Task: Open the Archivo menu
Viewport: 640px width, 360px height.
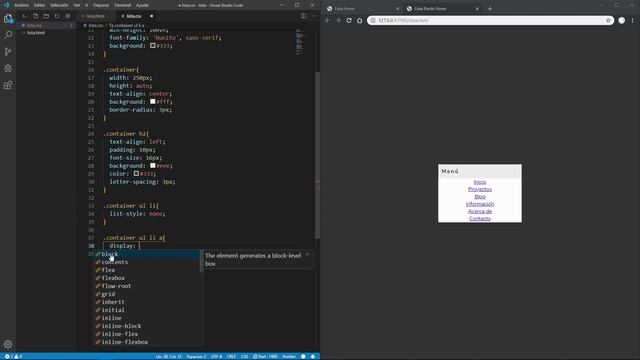Action: (x=21, y=5)
